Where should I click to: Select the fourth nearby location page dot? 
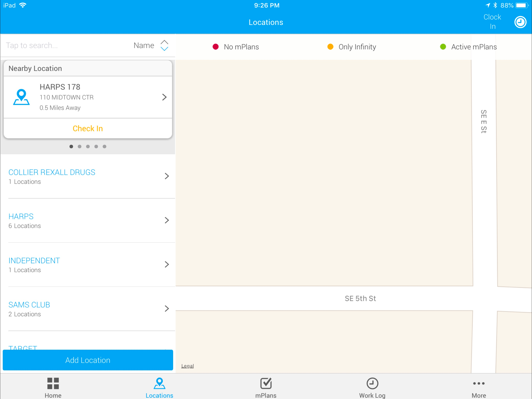(x=96, y=147)
